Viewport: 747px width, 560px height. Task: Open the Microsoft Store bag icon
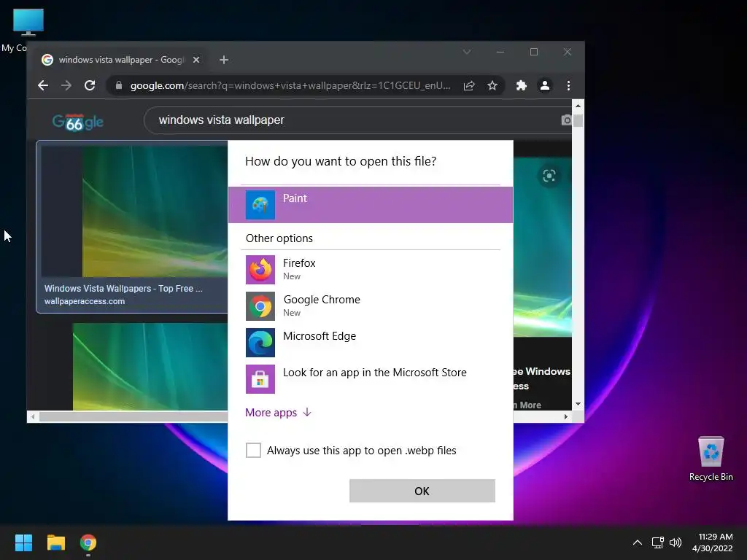(x=260, y=379)
